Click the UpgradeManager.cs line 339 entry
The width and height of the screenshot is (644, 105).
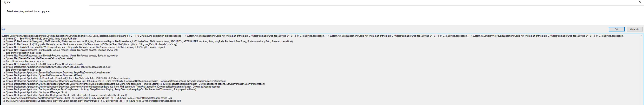coord(87,98)
